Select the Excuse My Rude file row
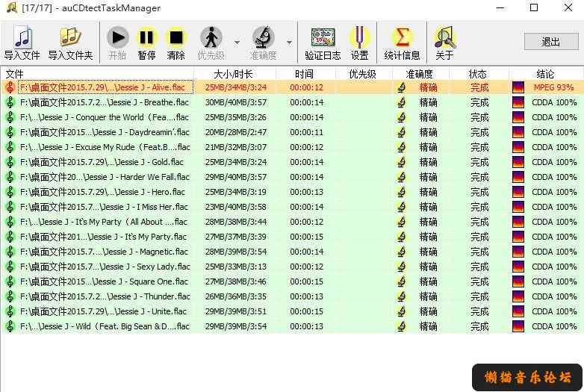Viewport: 584px width, 392px height. click(x=292, y=147)
